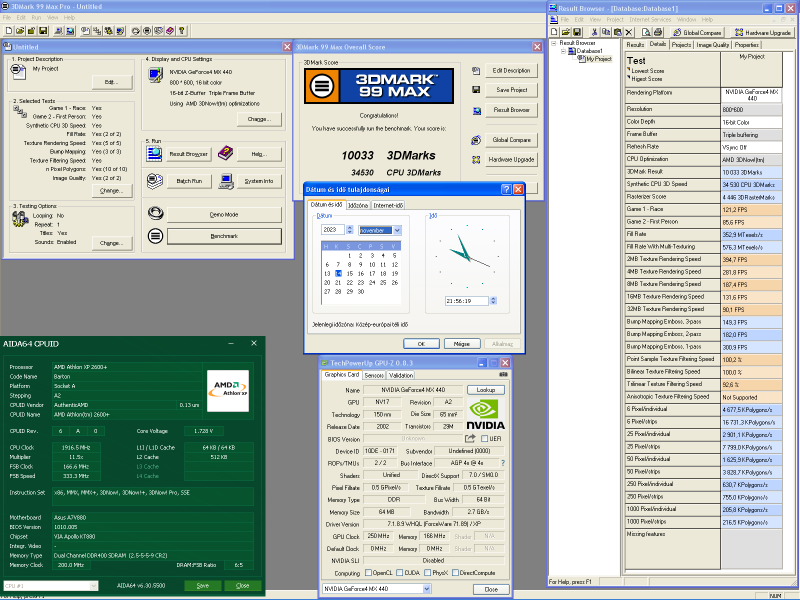Click the Delete X icon in Result Browser toolbar
Screen dimensions: 800x600
[629, 32]
